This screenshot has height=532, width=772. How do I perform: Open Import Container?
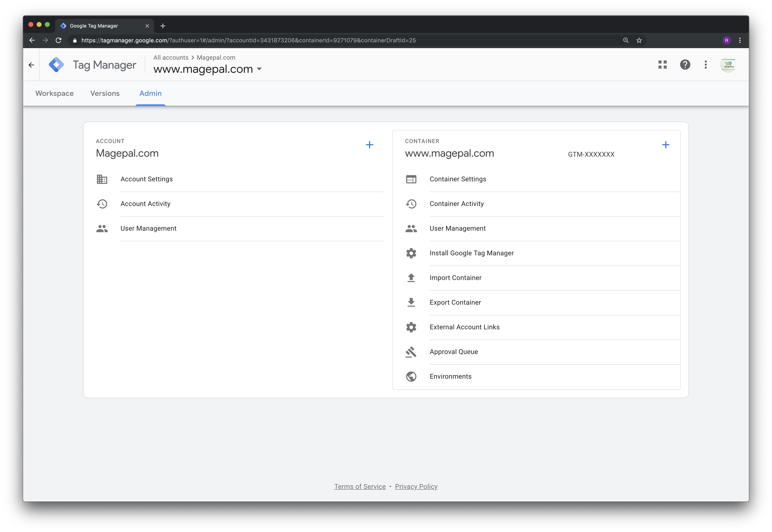tap(536, 278)
